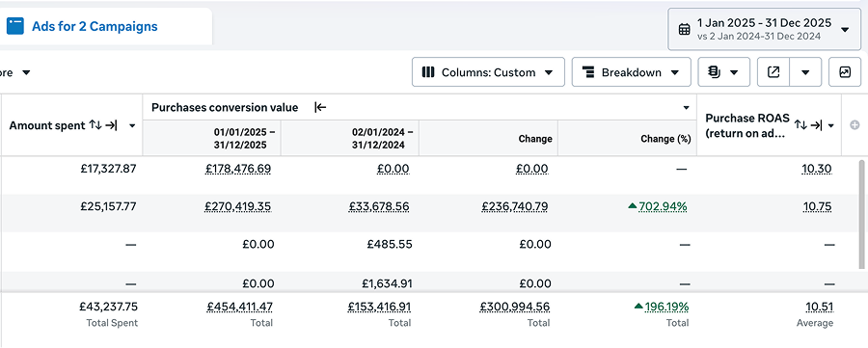Click the £43,237.75 total spent value
The height and width of the screenshot is (348, 868).
[108, 307]
